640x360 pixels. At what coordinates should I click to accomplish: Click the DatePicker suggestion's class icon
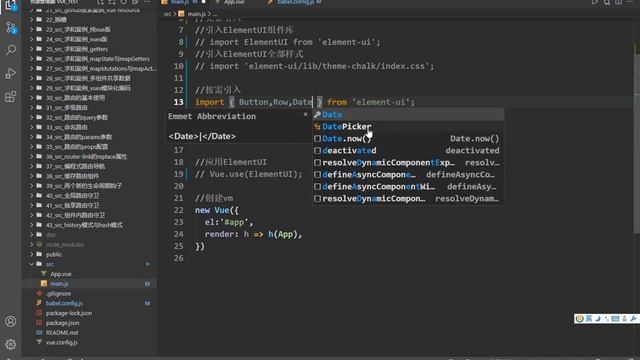tap(317, 127)
